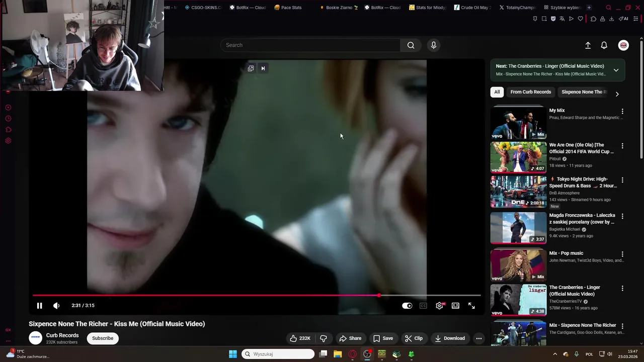
Task: Pause the video playback
Action: [39, 306]
